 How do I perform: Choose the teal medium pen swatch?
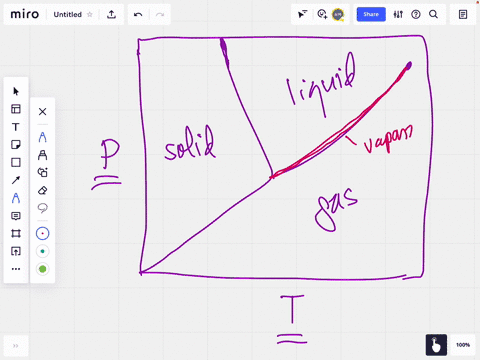42,251
